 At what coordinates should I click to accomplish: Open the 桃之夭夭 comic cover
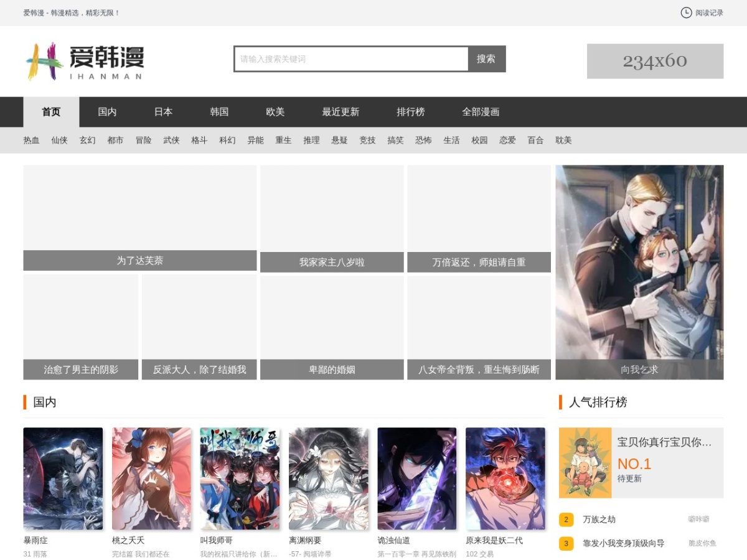[151, 478]
